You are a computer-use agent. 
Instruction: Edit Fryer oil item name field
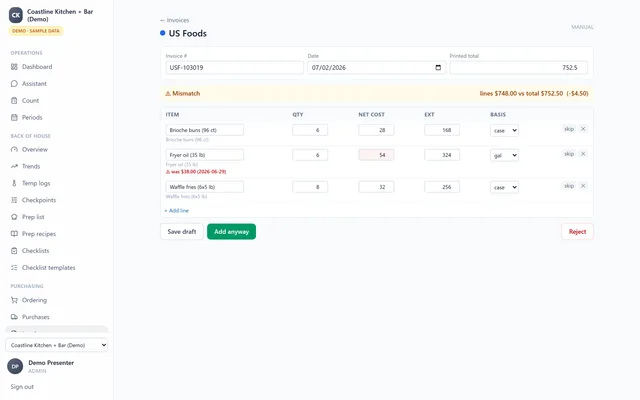(204, 155)
